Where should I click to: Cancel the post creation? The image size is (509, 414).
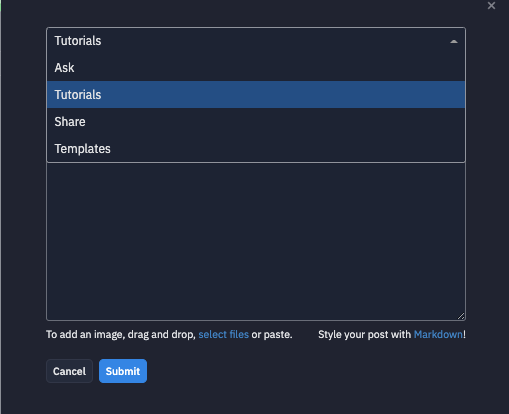point(69,371)
